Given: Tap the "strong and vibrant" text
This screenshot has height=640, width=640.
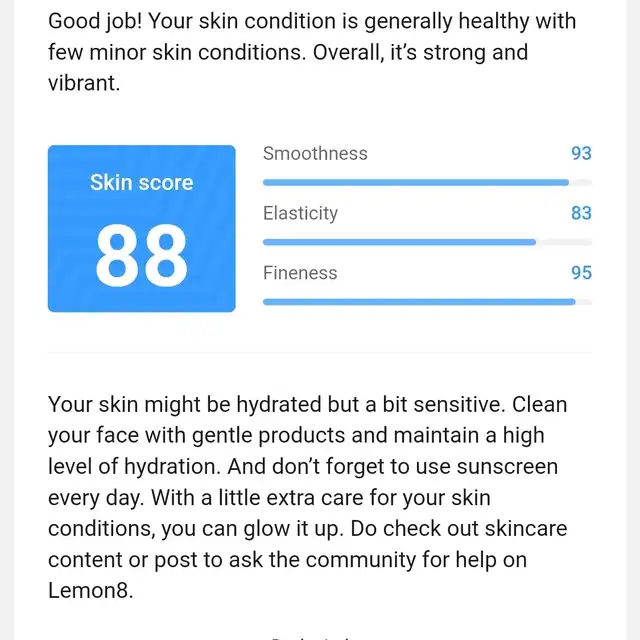Looking at the screenshot, I should 288,67.
